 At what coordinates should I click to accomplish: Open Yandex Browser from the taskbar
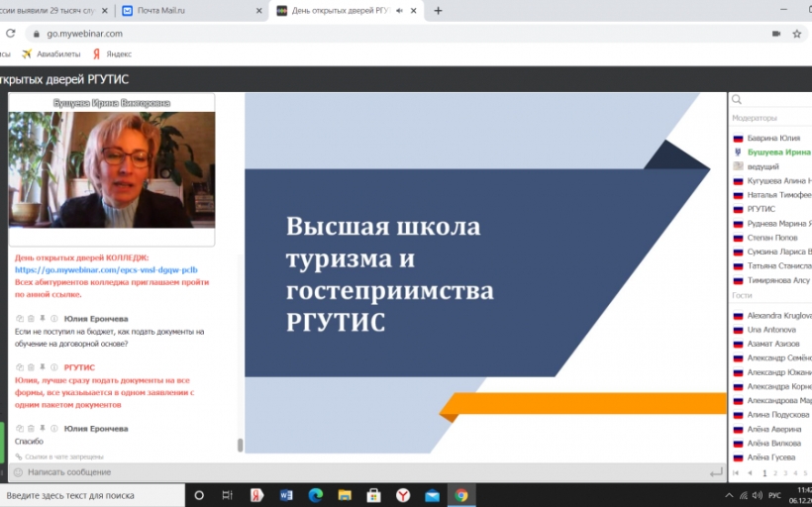pos(403,495)
